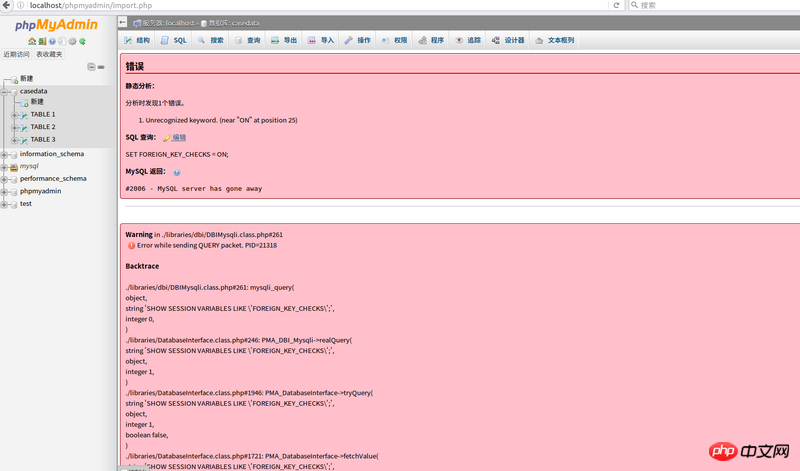Click the 编辑 edit query link
The image size is (800, 471).
(179, 137)
